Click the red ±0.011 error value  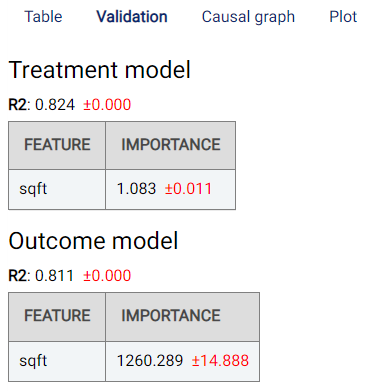click(x=188, y=189)
